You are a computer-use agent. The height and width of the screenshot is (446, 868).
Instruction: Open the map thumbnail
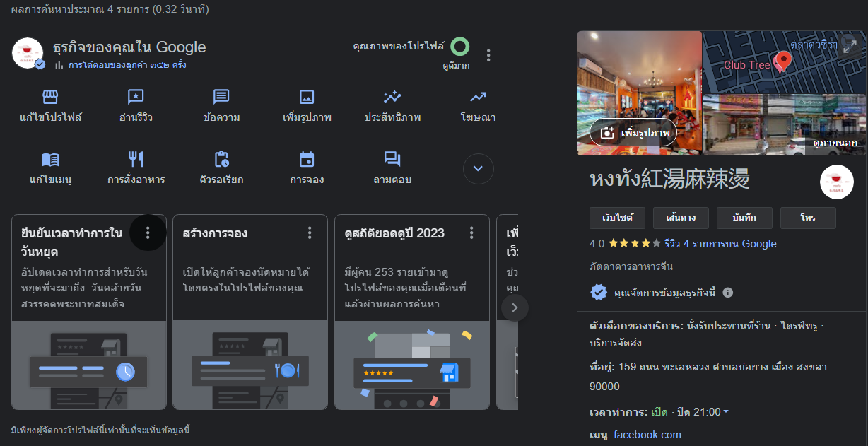pos(785,61)
